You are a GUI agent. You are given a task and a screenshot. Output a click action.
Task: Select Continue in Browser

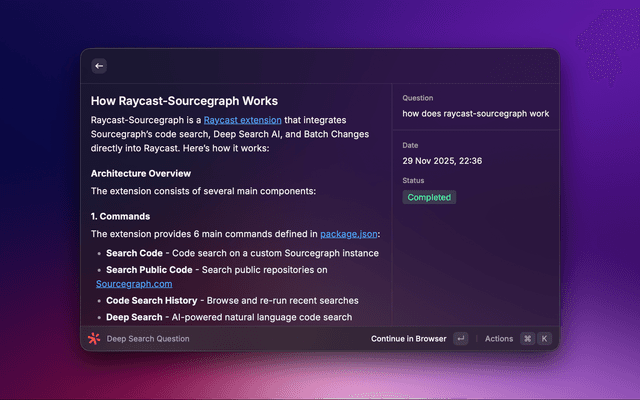(408, 339)
